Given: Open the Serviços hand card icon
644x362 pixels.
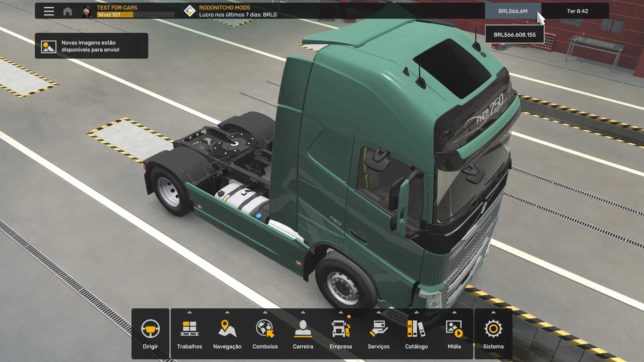Looking at the screenshot, I should pyautogui.click(x=378, y=328).
